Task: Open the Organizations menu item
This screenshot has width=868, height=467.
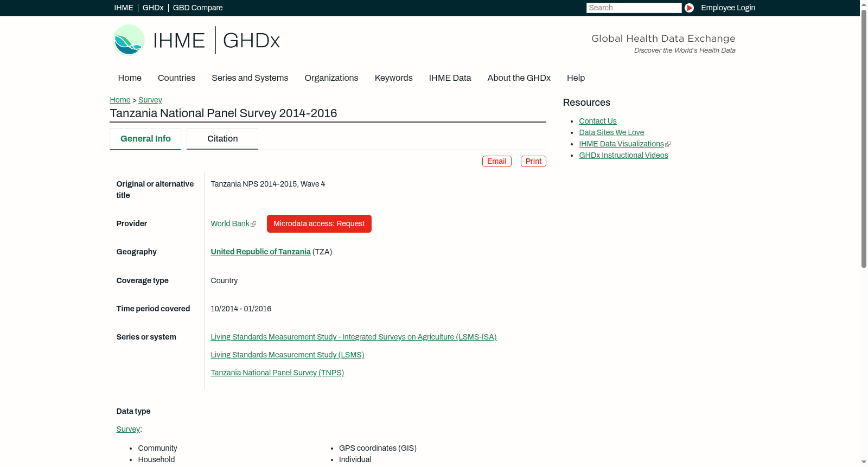Action: (x=331, y=78)
